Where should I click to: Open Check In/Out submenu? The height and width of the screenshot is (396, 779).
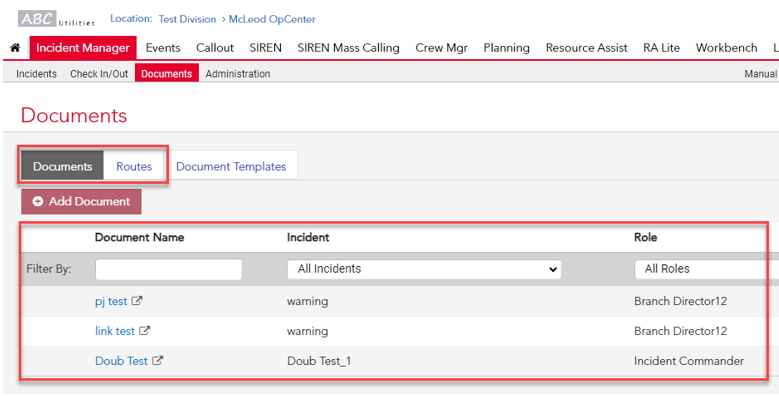tap(99, 74)
